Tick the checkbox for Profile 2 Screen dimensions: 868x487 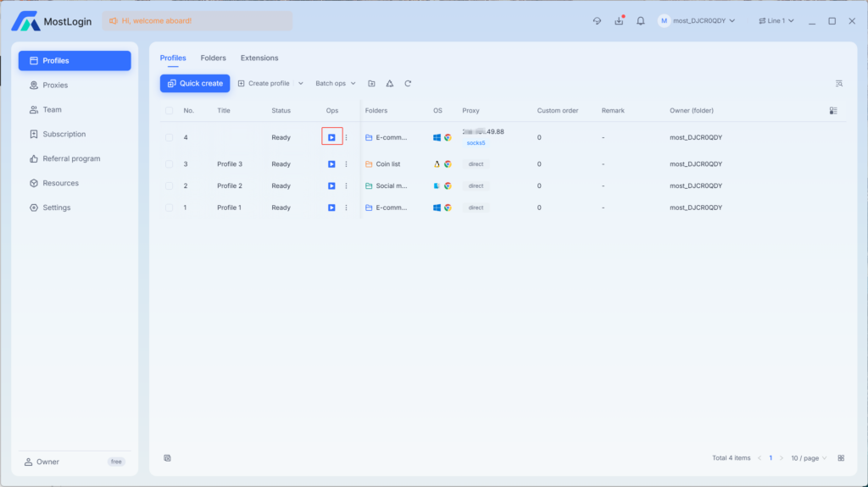tap(169, 186)
